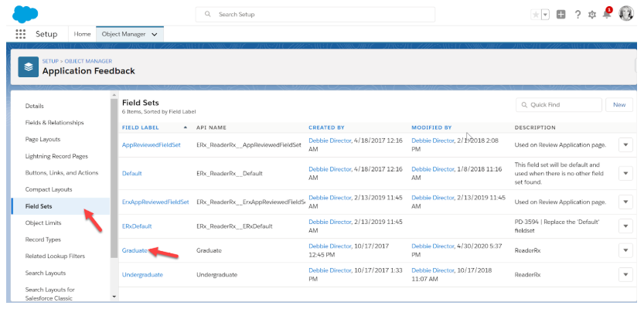Expand the favorites list dropdown arrow
This screenshot has height=309, width=644.
click(x=545, y=15)
